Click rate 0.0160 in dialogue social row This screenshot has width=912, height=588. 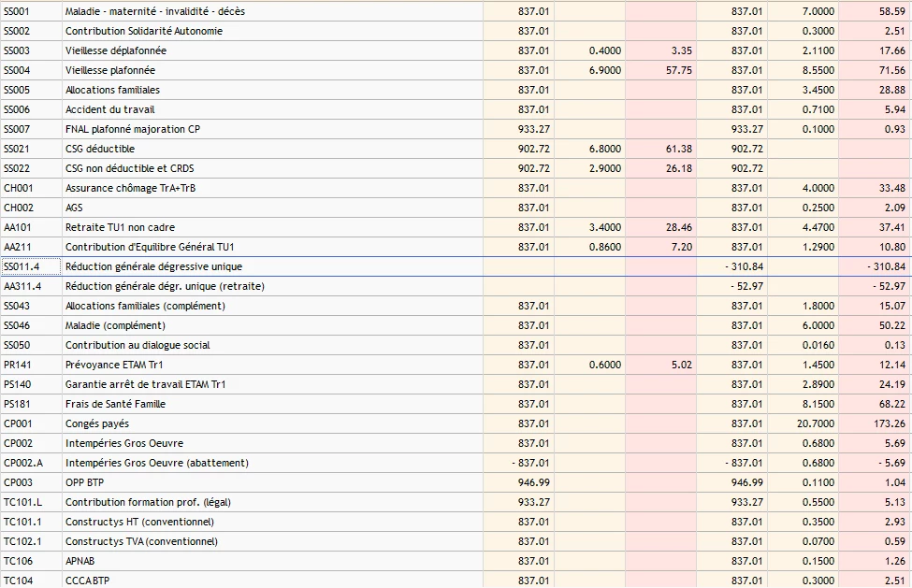(x=818, y=345)
